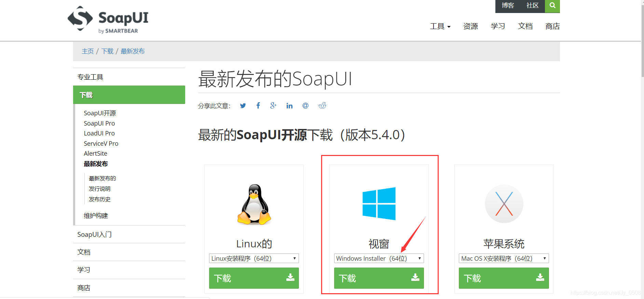Open SoapUI开源 in sidebar
Viewport: 644px width, 299px height.
[100, 113]
